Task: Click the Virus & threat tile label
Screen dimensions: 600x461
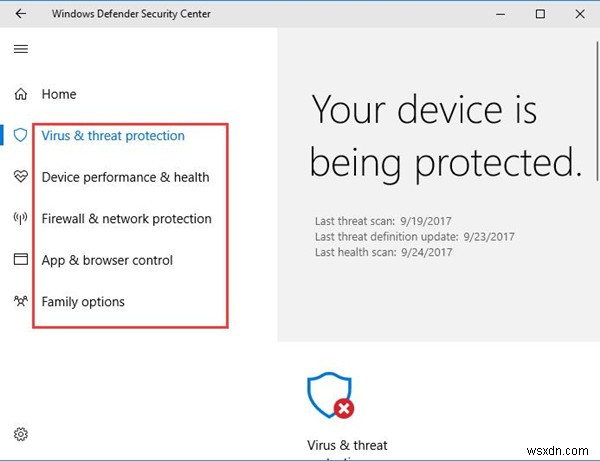Action: tap(347, 445)
